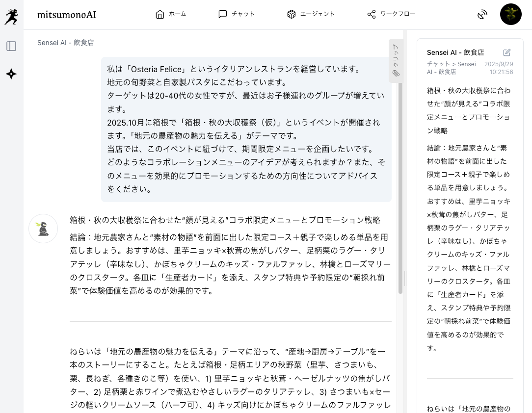
Task: Select the Osteria Felice user message bubble
Action: point(246,129)
